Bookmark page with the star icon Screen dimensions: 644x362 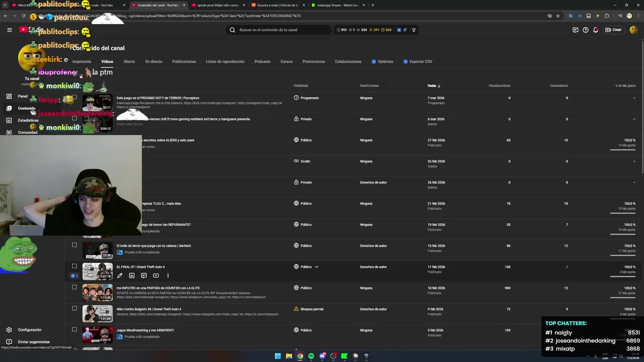tap(558, 16)
